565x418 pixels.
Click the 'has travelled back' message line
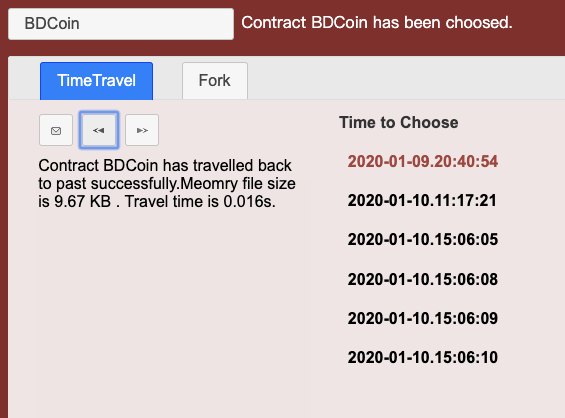[165, 165]
